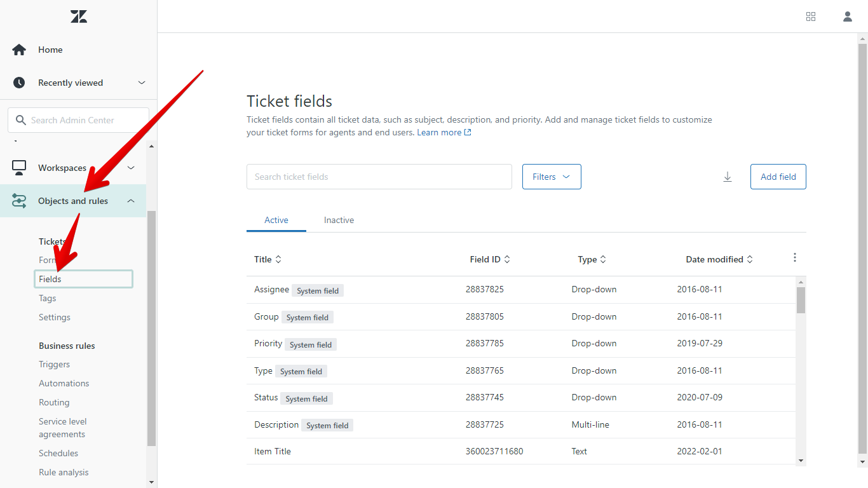Open Tags in the Tickets section

click(48, 298)
